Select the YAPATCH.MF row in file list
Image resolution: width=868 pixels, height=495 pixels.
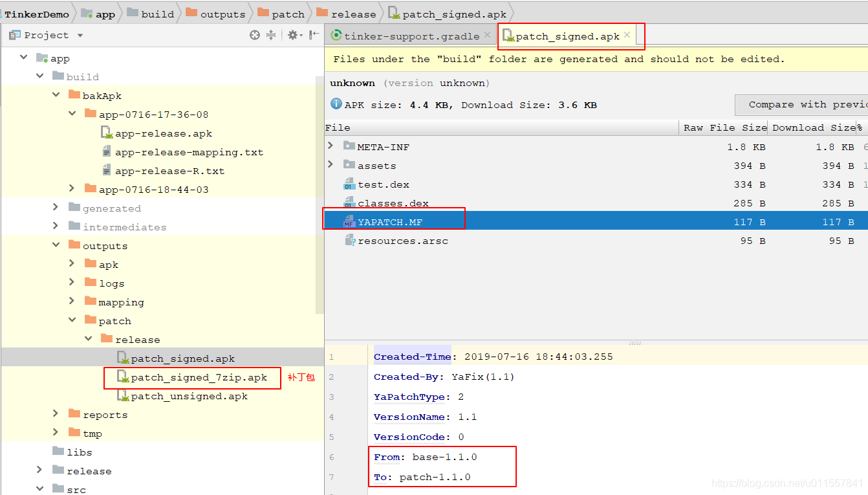click(390, 222)
